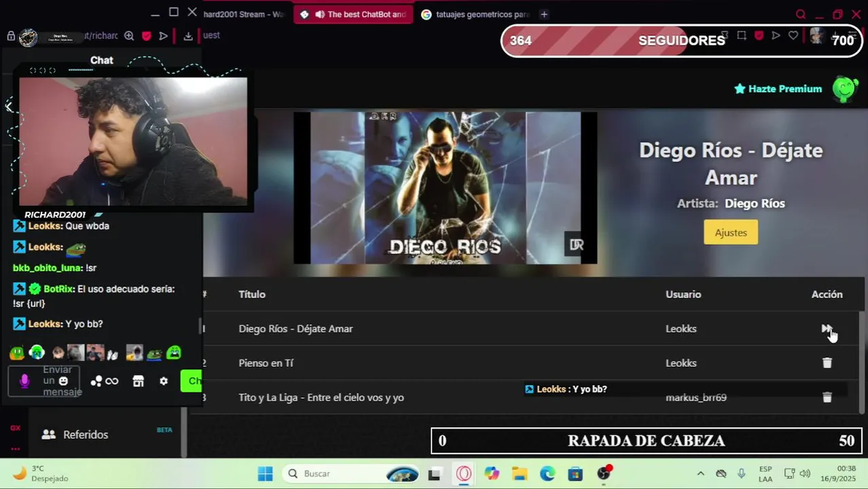Click the zoom magnifier in popup address bar
The image size is (868, 489).
click(x=129, y=36)
